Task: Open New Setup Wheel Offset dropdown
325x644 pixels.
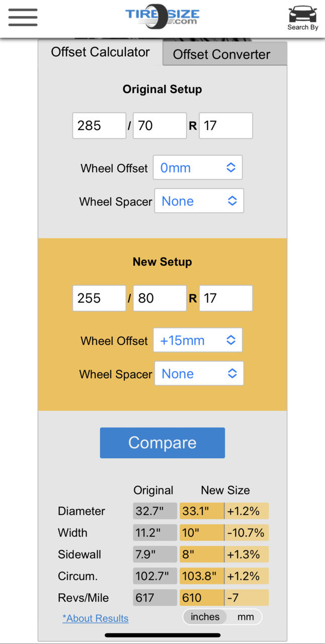Action: pyautogui.click(x=198, y=340)
